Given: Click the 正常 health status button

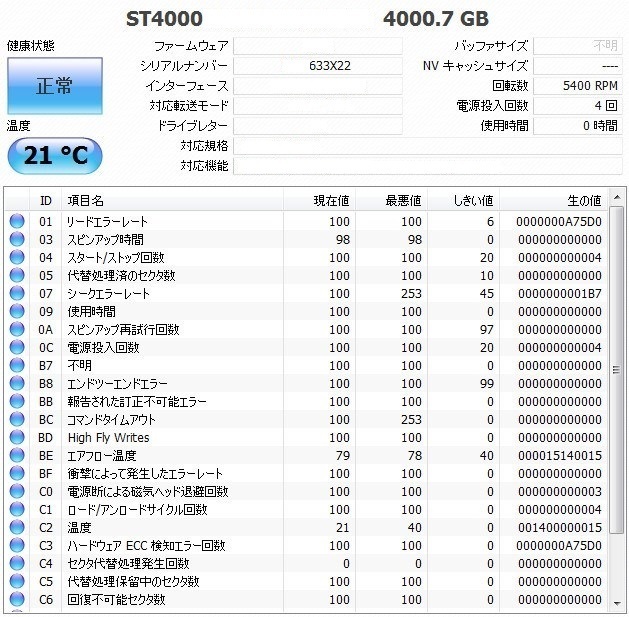Looking at the screenshot, I should (x=55, y=86).
